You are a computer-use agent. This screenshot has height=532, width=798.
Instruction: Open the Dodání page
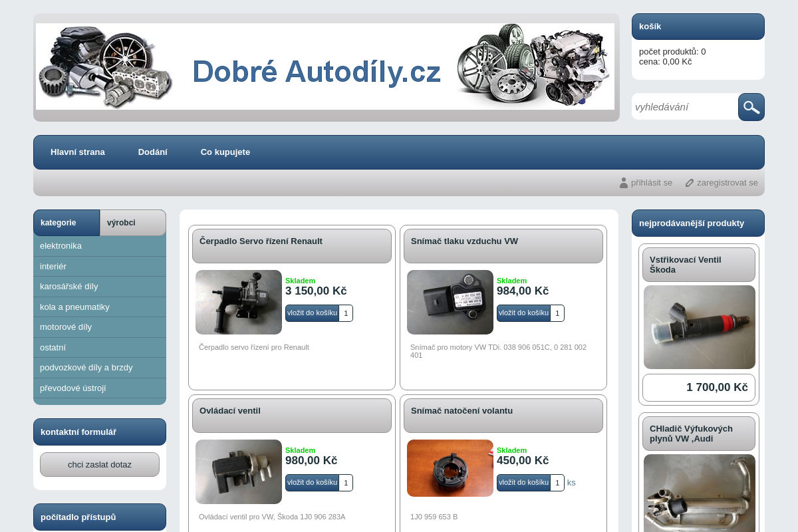coord(152,152)
